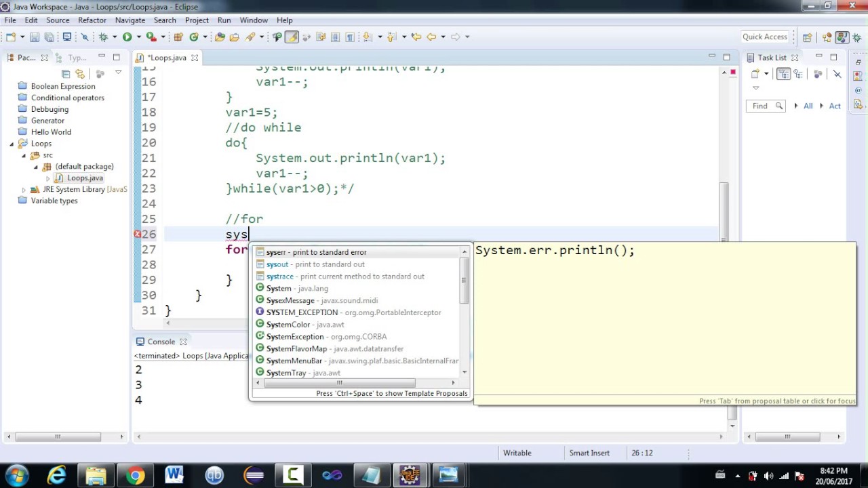Image resolution: width=868 pixels, height=488 pixels.
Task: Open the Refactor menu
Action: tap(92, 20)
